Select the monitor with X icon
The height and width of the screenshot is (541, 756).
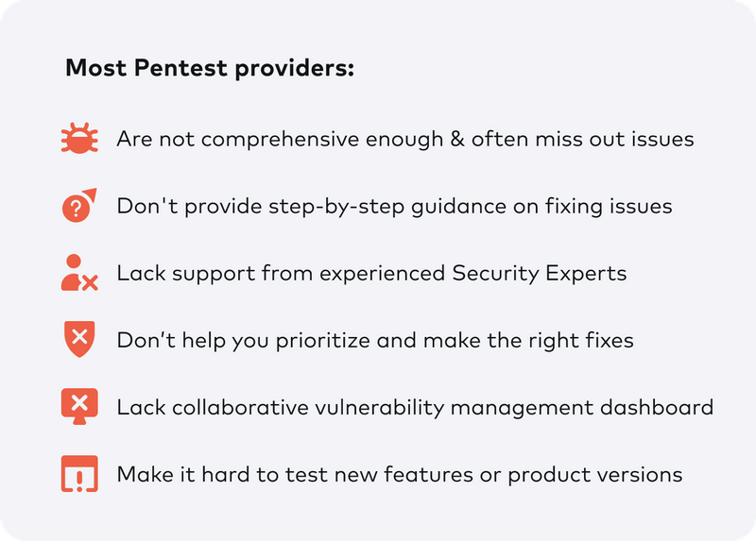79,407
